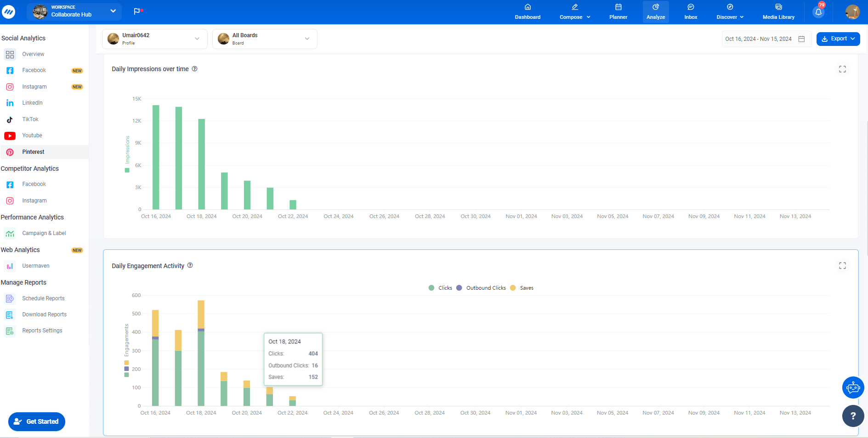Click the Campaign & Label chart icon
The image size is (868, 438).
pyautogui.click(x=10, y=234)
